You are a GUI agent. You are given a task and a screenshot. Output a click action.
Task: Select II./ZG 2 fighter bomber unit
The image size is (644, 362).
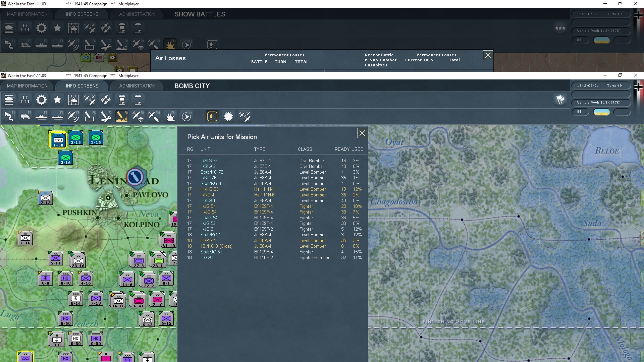[x=207, y=257]
